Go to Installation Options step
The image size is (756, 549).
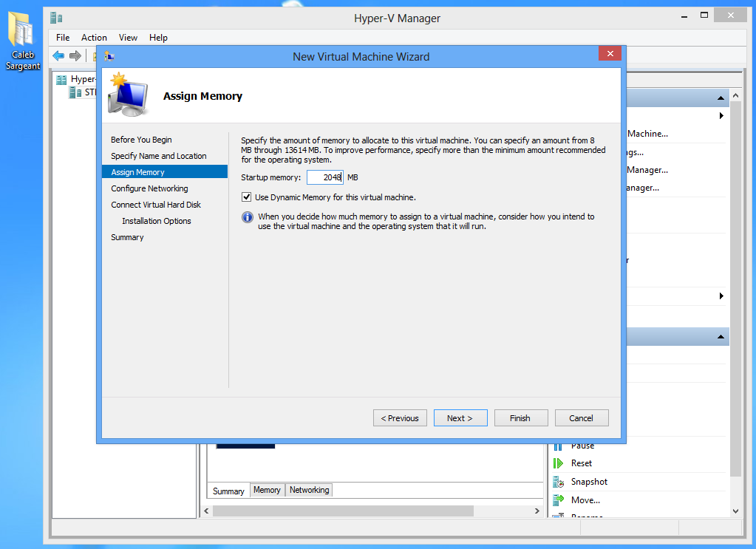156,221
